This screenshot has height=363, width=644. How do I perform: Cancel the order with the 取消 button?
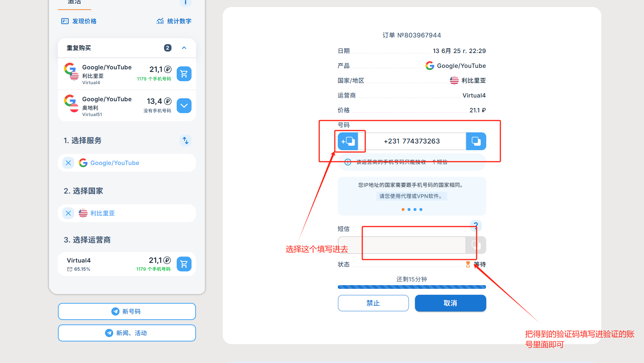pyautogui.click(x=451, y=303)
